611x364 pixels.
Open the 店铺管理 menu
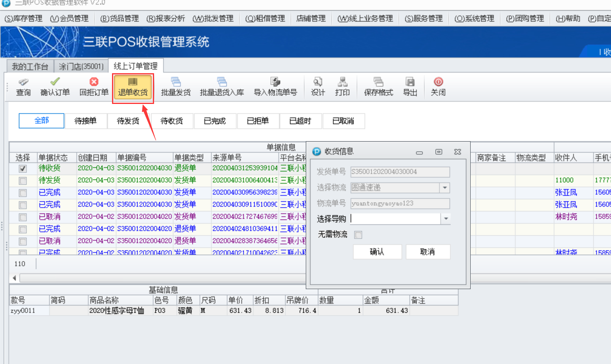311,19
